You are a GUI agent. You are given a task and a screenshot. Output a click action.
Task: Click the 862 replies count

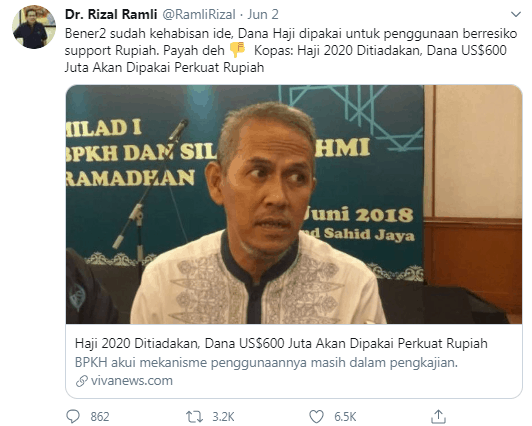coord(100,417)
